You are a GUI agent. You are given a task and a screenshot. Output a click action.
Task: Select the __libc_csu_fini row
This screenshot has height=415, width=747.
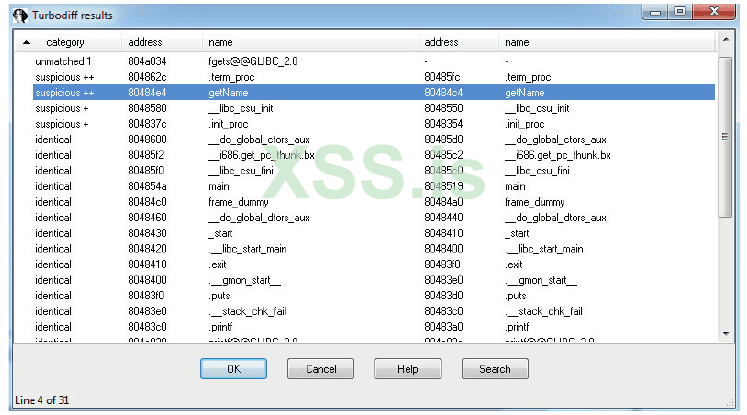click(x=374, y=171)
